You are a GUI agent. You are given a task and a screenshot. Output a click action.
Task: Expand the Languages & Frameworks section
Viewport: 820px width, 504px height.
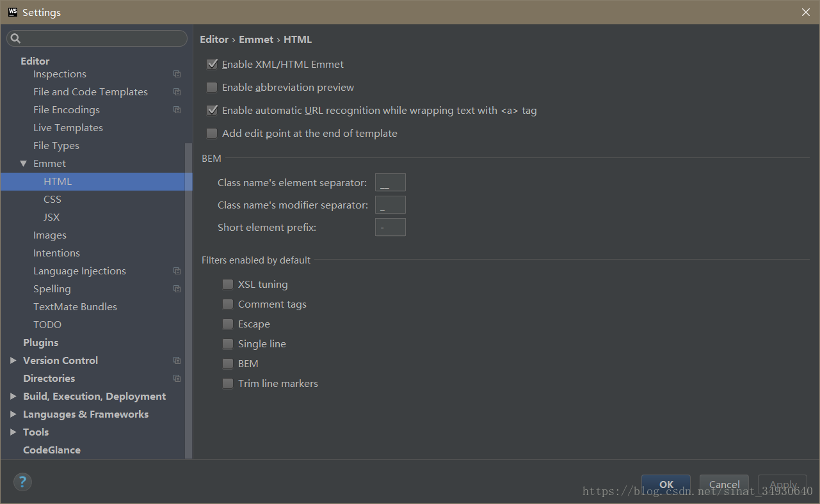point(13,414)
